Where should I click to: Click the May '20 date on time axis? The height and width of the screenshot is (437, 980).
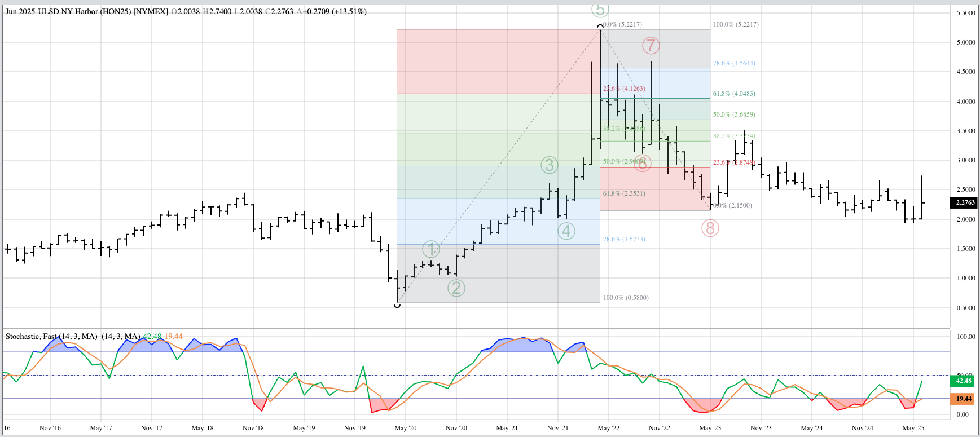coord(405,428)
